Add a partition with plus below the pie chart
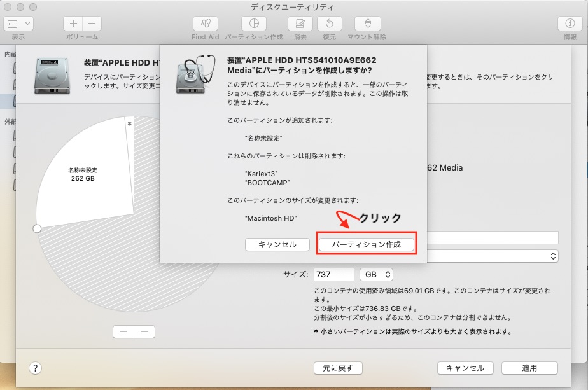This screenshot has width=588, height=390. 123,332
